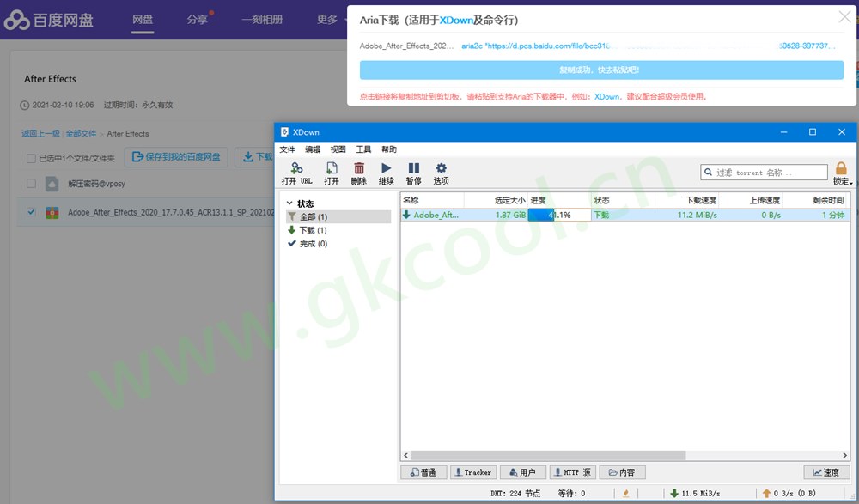Switch to the 一刻相册 tab in Baidu Netdisk
This screenshot has height=504, width=859.
click(x=262, y=20)
